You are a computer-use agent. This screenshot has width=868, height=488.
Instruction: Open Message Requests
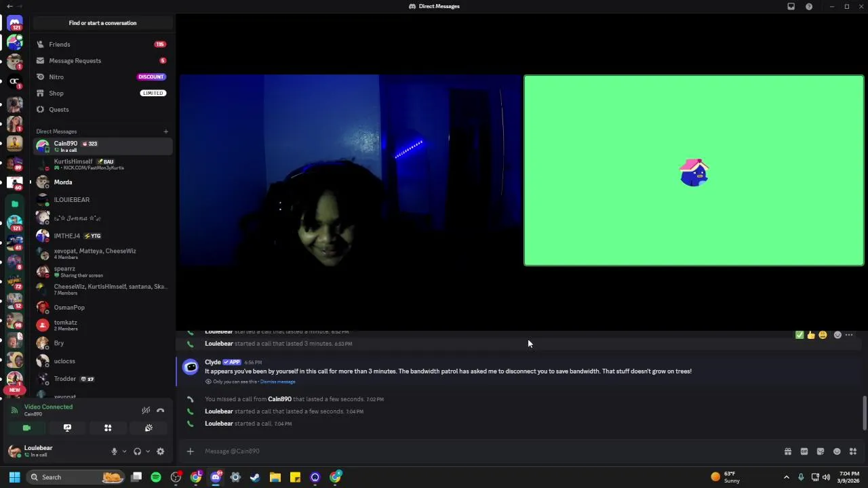coord(102,60)
